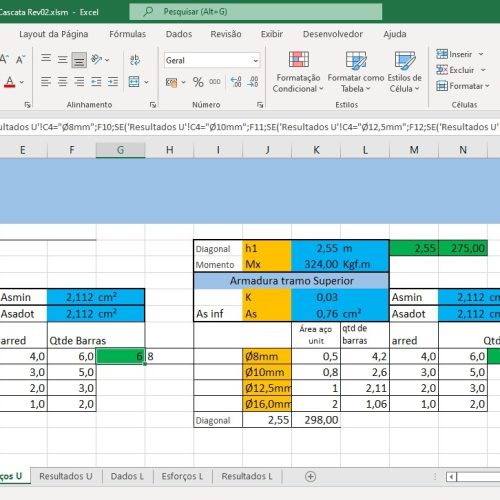Click into the formula bar
Image resolution: width=500 pixels, height=500 pixels.
point(250,127)
